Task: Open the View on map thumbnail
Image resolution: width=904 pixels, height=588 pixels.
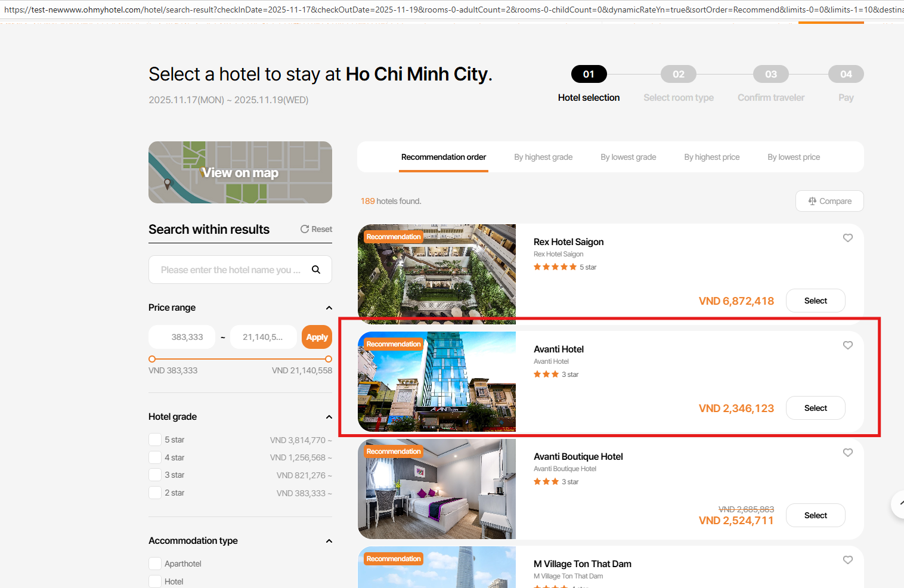Action: (240, 172)
